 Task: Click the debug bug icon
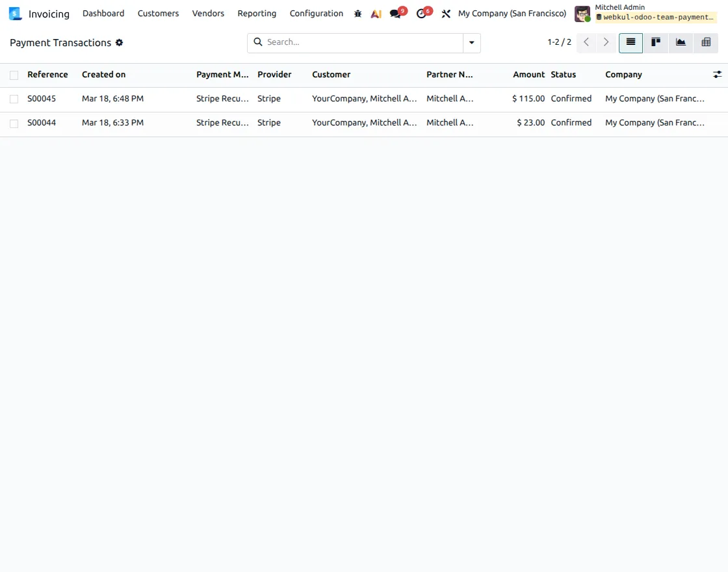pos(357,13)
